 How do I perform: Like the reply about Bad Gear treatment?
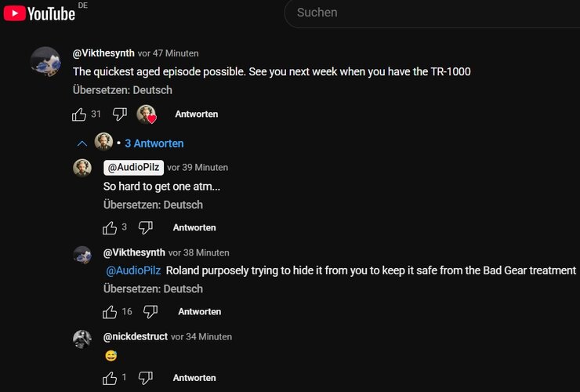tap(110, 312)
